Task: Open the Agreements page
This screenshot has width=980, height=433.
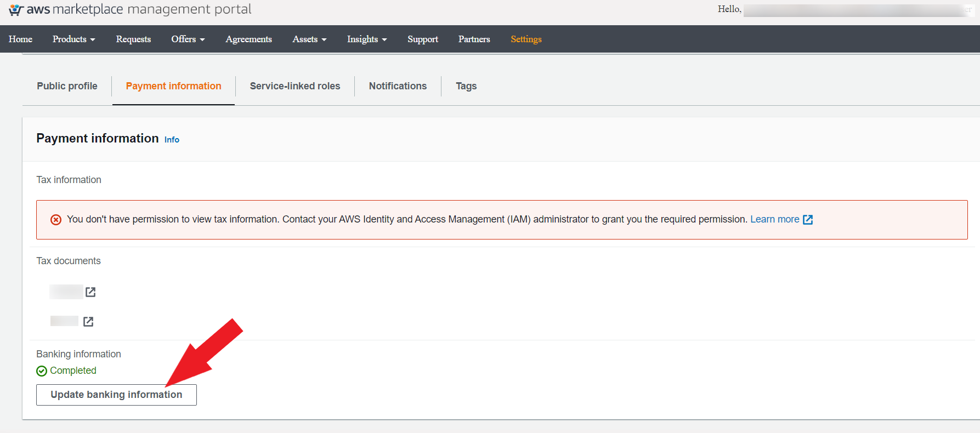Action: click(x=248, y=39)
